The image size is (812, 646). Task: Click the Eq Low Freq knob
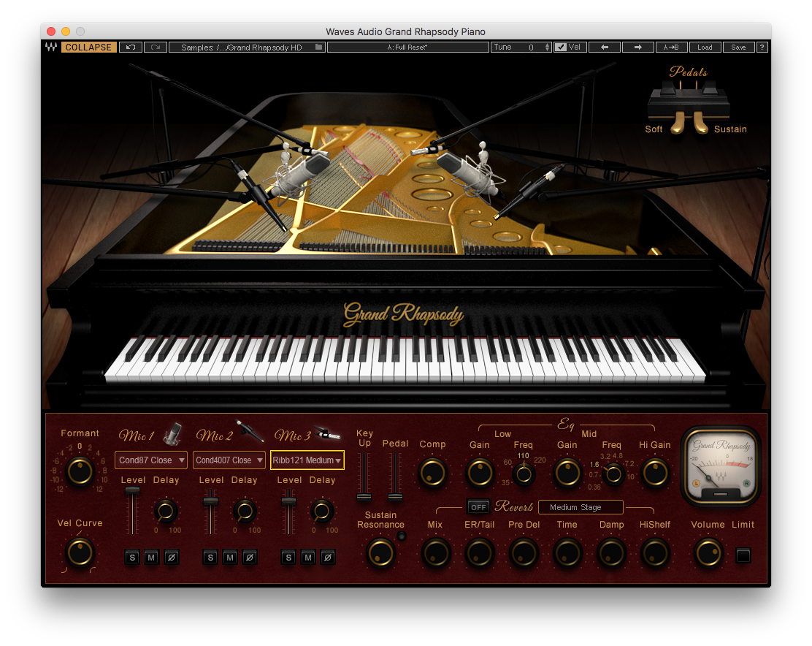(524, 474)
